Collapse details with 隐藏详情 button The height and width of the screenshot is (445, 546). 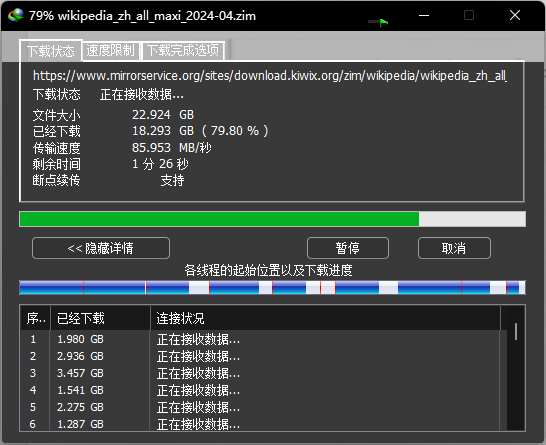101,248
